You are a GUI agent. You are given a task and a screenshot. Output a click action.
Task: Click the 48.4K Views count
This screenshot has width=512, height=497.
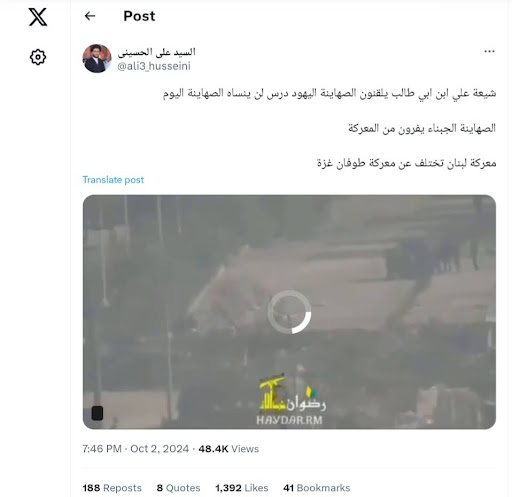coord(229,449)
